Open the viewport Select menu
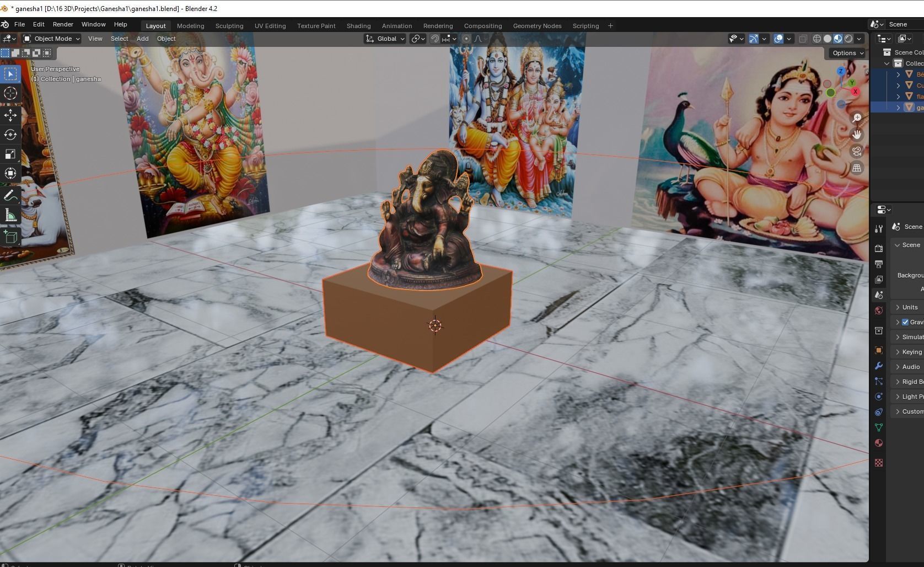 pos(119,39)
